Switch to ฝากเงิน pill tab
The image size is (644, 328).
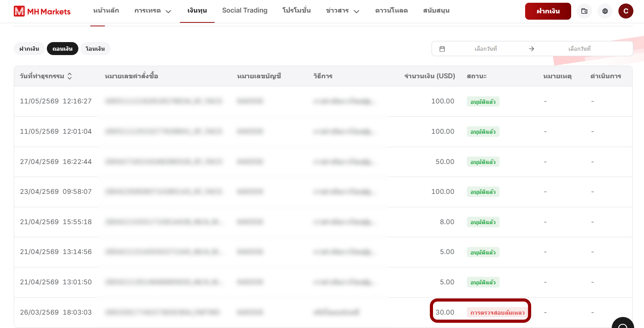coord(29,49)
